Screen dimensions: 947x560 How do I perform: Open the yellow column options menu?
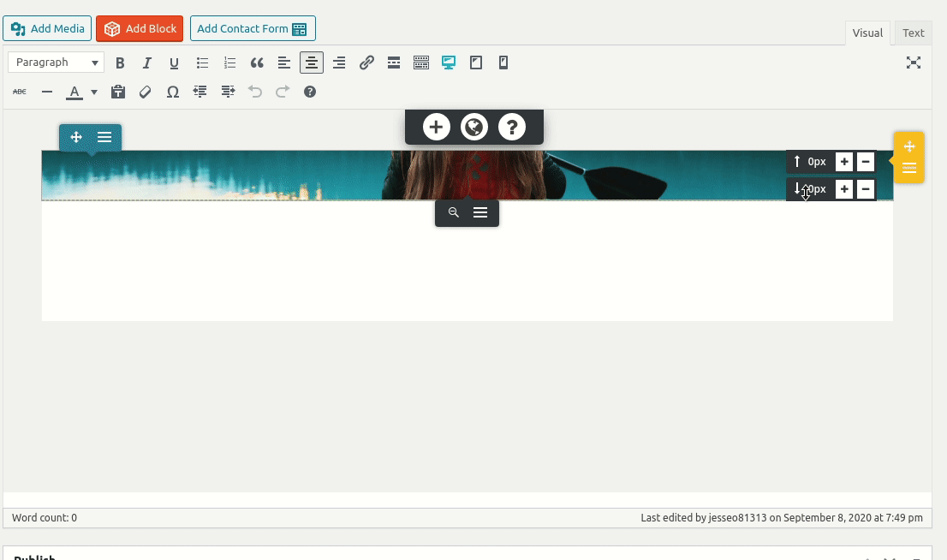[x=909, y=168]
